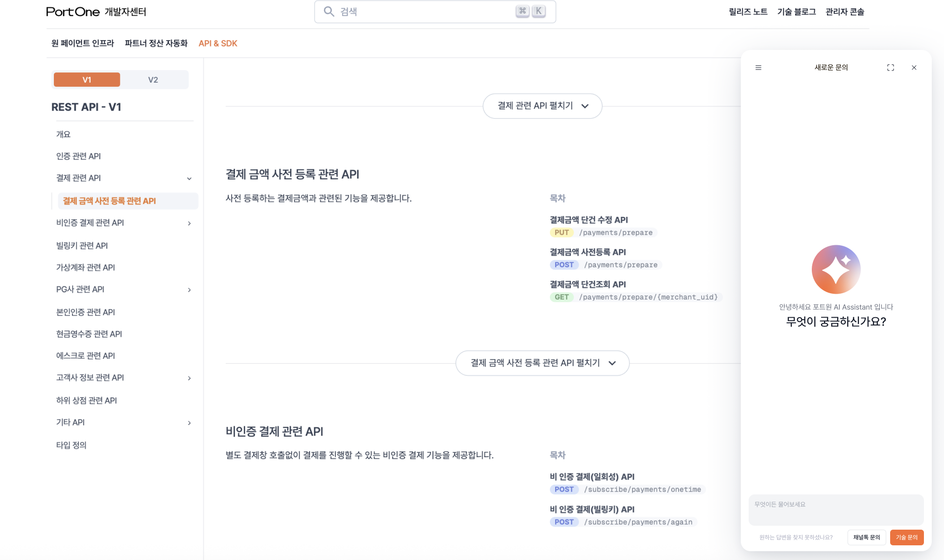
Task: Expand AI Assistant panel to fullscreen
Action: tap(891, 67)
